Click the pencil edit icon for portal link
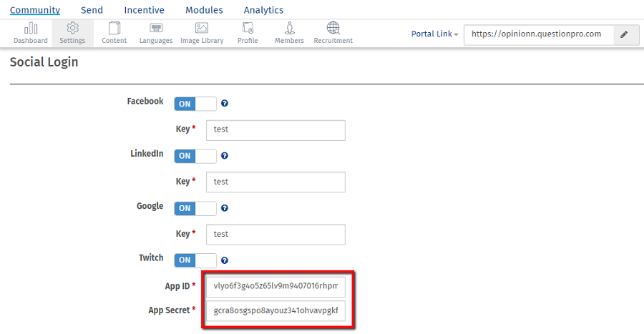Viewport: 644px width, 334px height. pos(624,34)
